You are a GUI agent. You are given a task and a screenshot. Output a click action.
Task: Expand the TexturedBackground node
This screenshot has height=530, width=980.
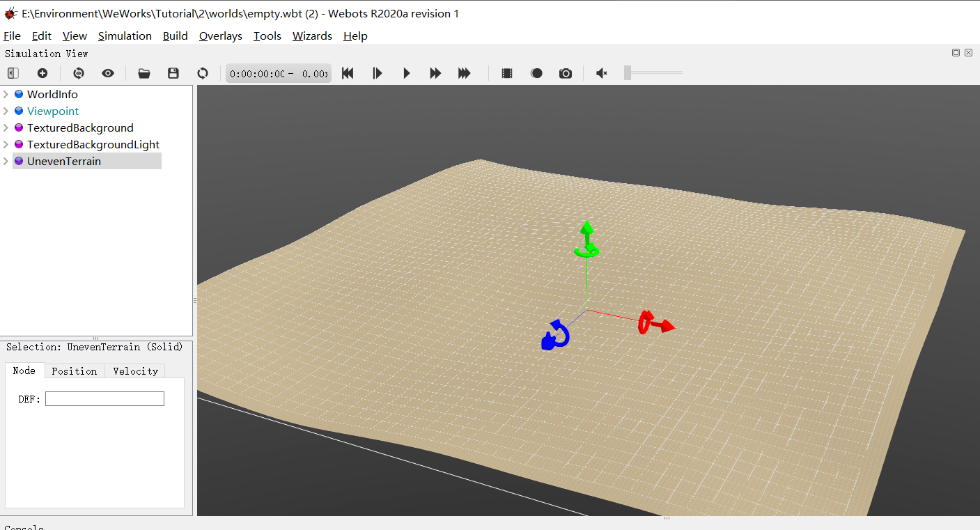[6, 127]
